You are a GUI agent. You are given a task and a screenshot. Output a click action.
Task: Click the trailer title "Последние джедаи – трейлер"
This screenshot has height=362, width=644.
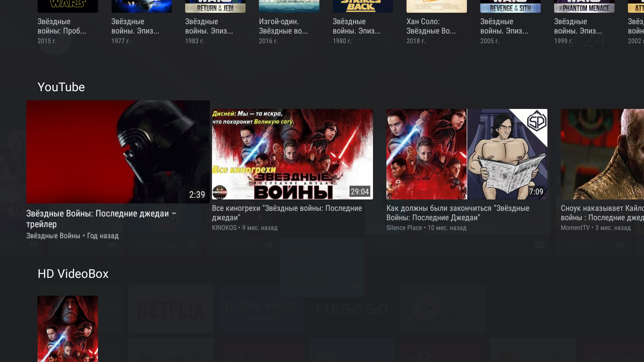(101, 219)
